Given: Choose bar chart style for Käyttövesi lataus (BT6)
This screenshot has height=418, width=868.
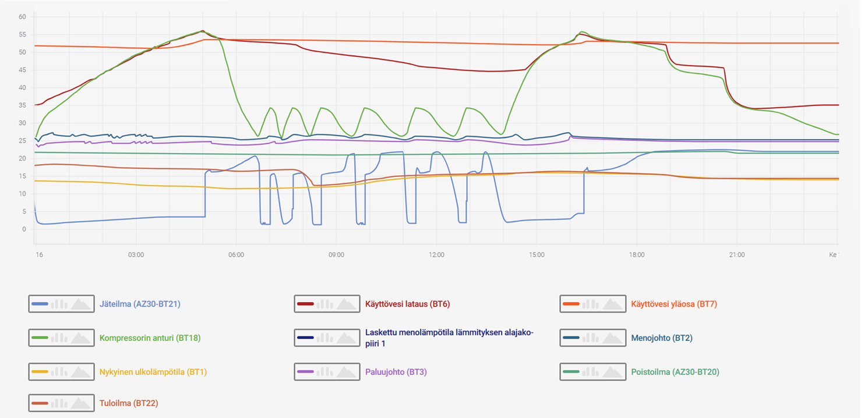Looking at the screenshot, I should coord(326,304).
